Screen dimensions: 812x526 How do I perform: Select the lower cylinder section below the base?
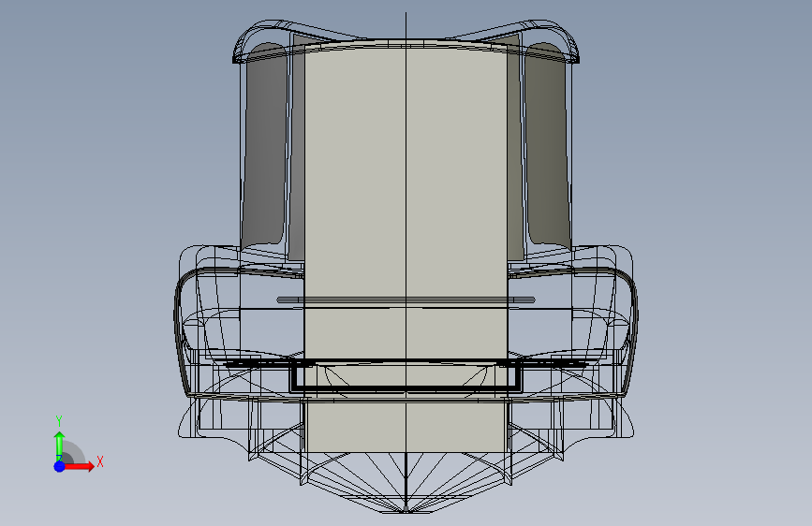tap(406, 426)
